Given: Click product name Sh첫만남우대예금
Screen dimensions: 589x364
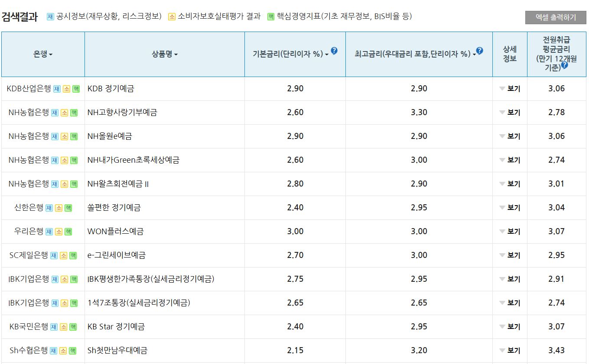Looking at the screenshot, I should pyautogui.click(x=117, y=351).
